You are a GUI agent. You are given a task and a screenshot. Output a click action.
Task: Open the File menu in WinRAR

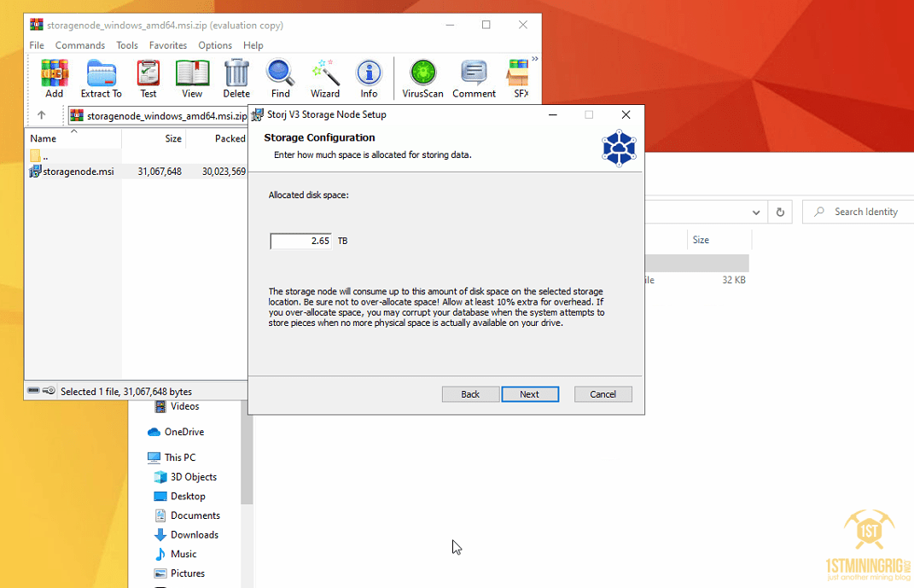coord(37,45)
